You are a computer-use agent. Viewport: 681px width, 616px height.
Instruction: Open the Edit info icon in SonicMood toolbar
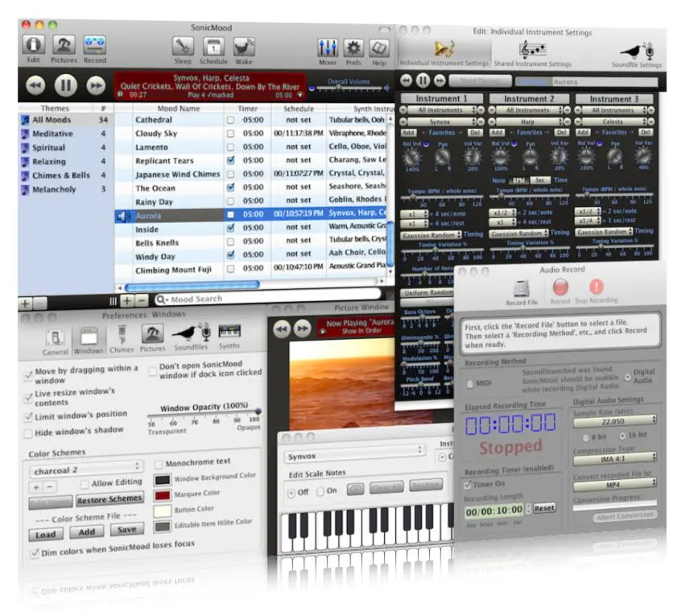click(34, 45)
